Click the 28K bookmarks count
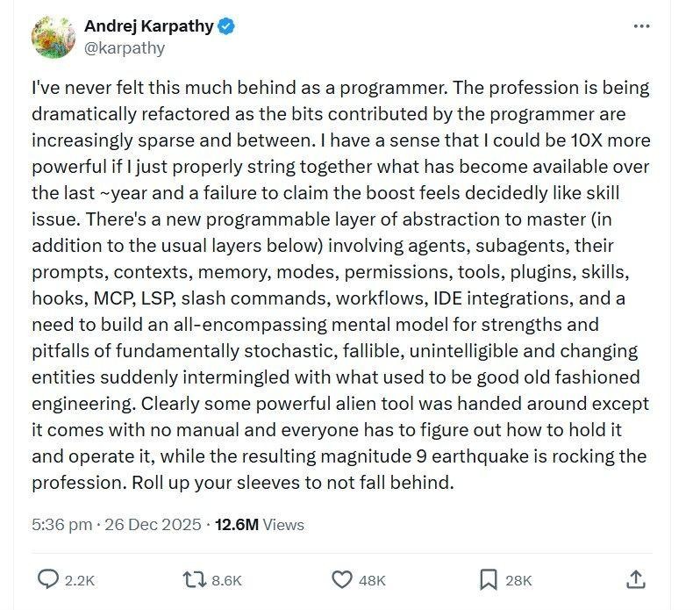The image size is (700, 610). tap(518, 579)
